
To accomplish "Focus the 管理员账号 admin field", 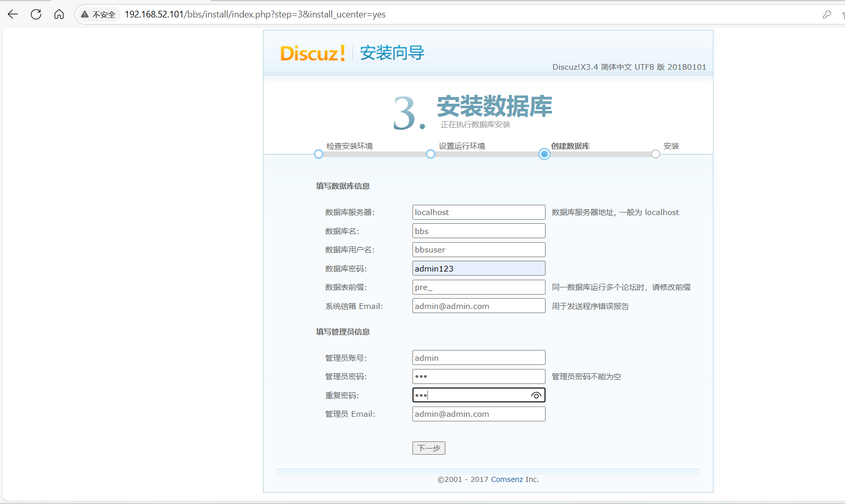I will 479,358.
